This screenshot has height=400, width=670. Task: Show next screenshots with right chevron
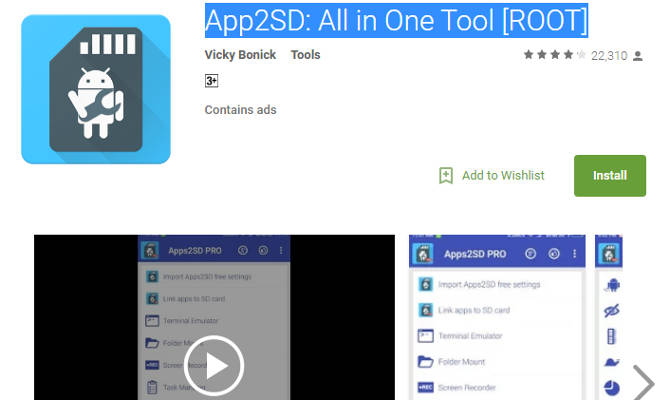point(644,382)
